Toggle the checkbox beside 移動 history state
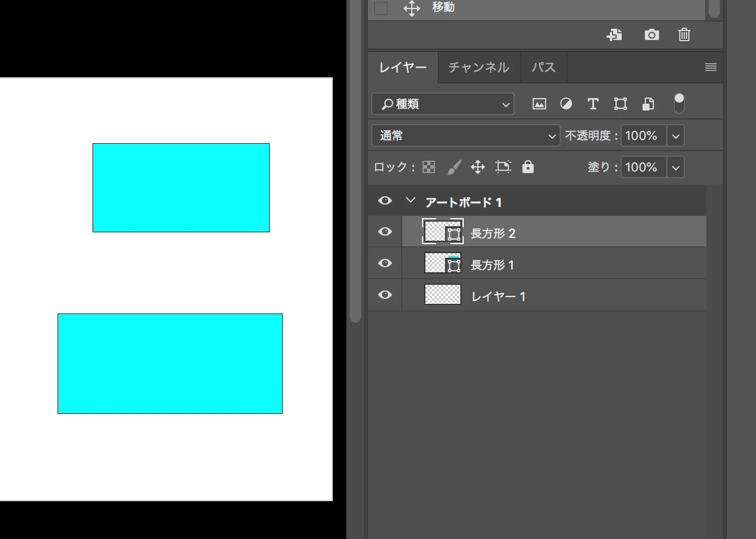 (x=381, y=8)
